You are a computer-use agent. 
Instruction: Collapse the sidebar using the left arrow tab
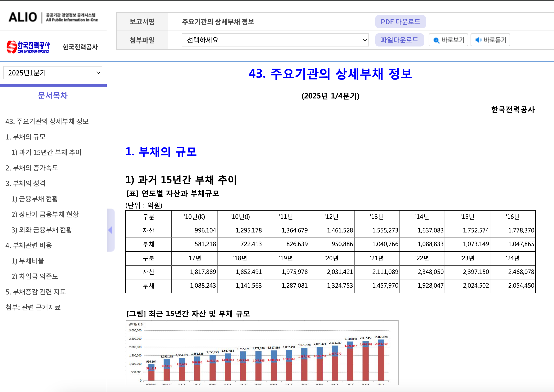[110, 230]
